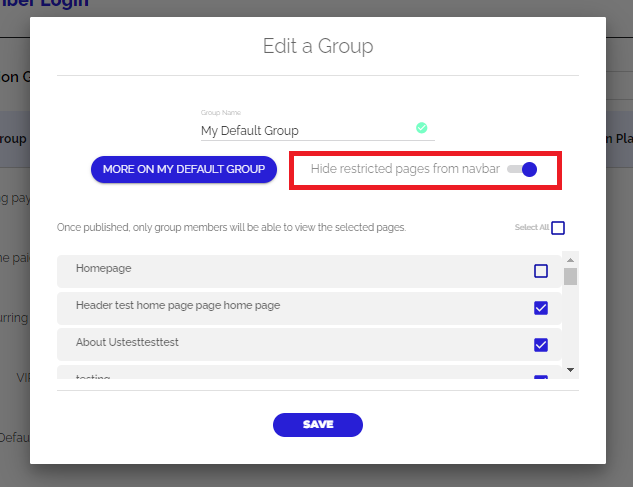Uncheck the About Ustesttesttest checkbox
Viewport: 633px width, 487px height.
tap(541, 345)
